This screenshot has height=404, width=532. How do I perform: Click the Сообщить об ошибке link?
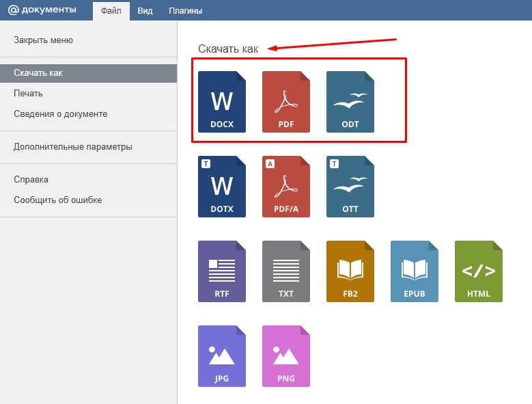pos(57,200)
